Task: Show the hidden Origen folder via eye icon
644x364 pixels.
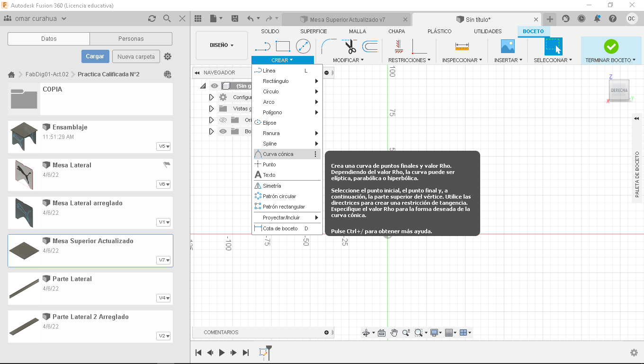Action: click(x=223, y=120)
